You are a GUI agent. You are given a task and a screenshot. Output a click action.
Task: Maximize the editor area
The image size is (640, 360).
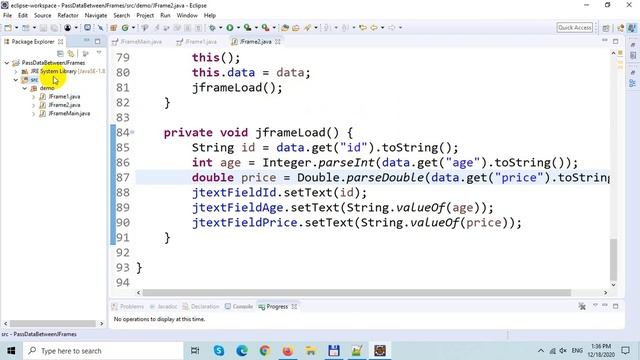point(616,41)
